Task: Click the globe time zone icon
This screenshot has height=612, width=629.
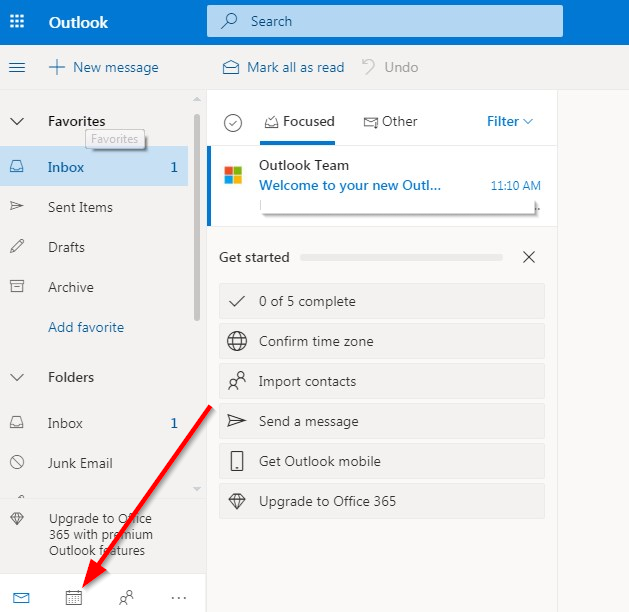Action: 237,341
